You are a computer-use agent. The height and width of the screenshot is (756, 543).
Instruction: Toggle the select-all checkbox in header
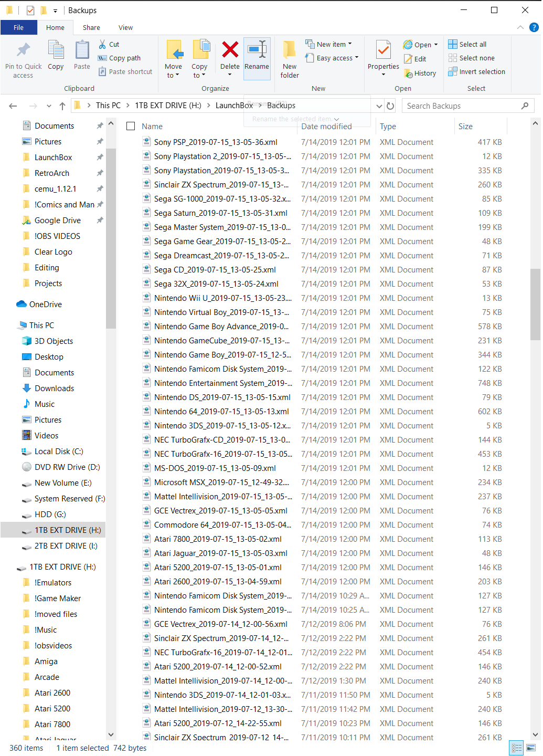pyautogui.click(x=131, y=126)
